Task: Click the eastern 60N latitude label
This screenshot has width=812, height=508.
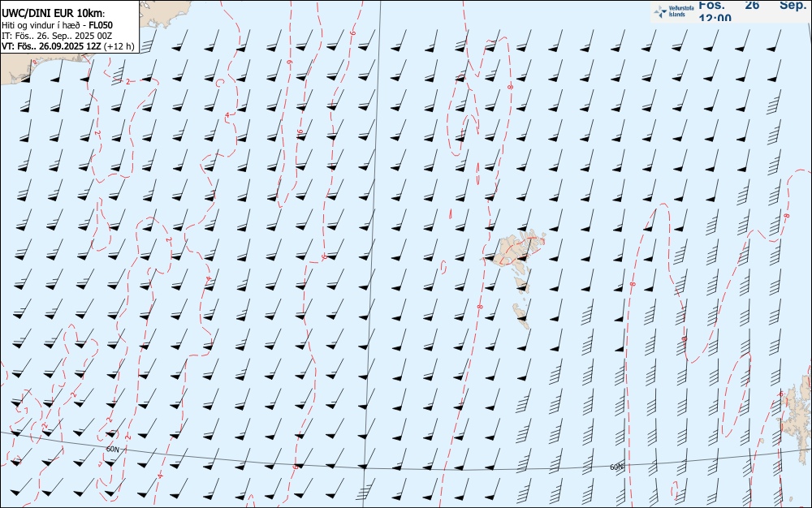Action: (616, 467)
